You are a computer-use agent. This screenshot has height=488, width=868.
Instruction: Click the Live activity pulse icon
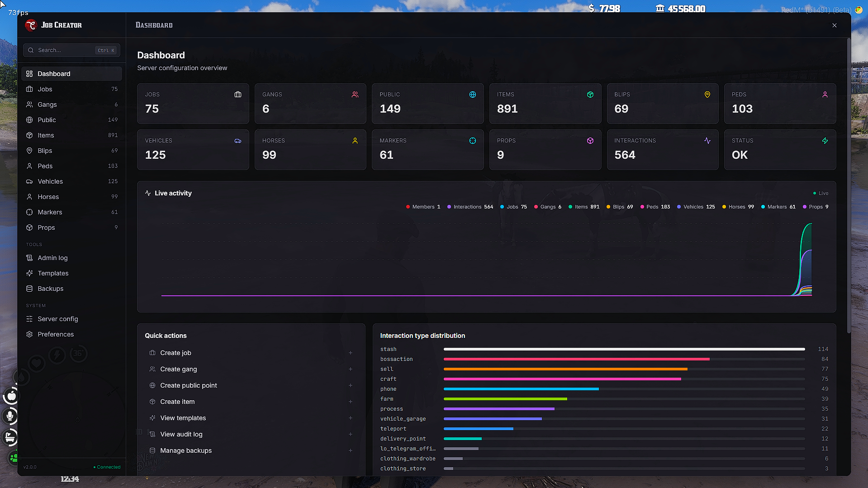(148, 193)
